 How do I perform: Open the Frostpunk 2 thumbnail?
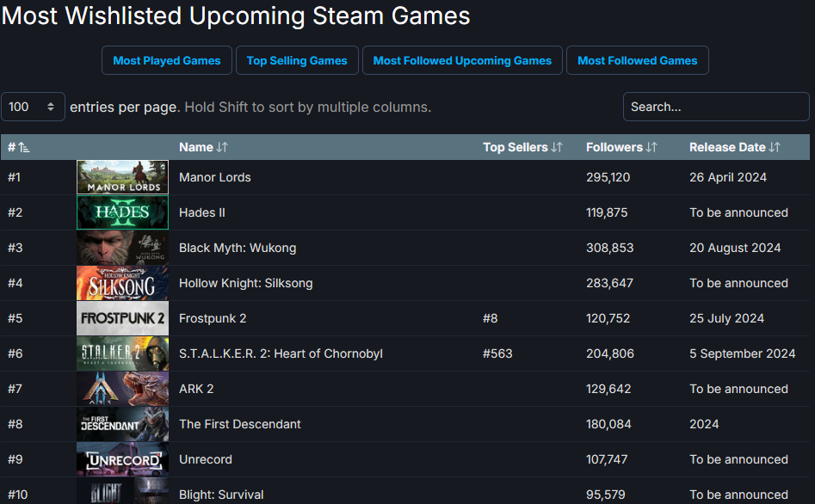tap(123, 318)
